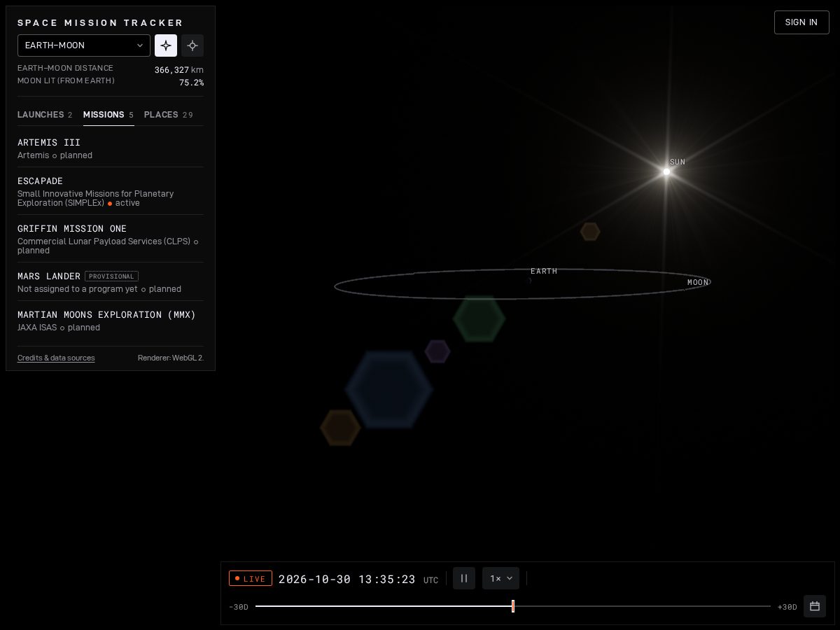Click the +30D timeline end label
The width and height of the screenshot is (840, 630).
pos(787,607)
